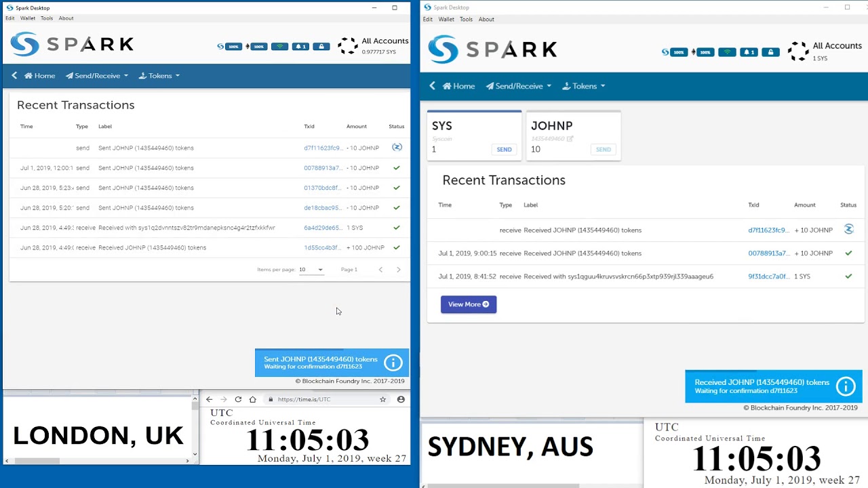Click the browser profile avatar icon
Image resolution: width=868 pixels, height=488 pixels.
[401, 399]
